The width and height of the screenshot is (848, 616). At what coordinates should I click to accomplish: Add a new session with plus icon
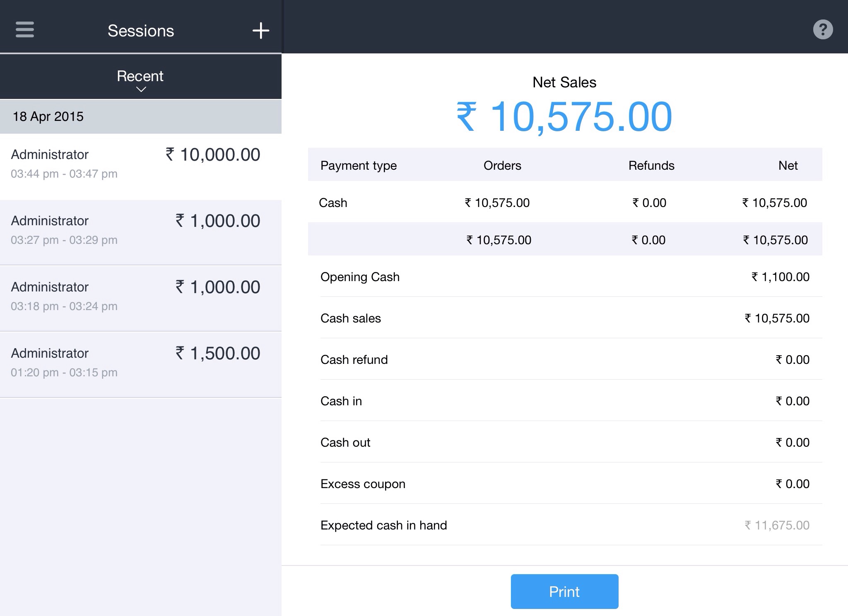click(x=261, y=31)
